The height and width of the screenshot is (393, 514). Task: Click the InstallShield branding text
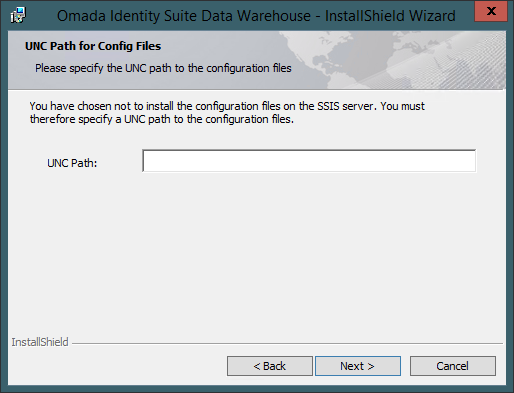click(x=40, y=342)
